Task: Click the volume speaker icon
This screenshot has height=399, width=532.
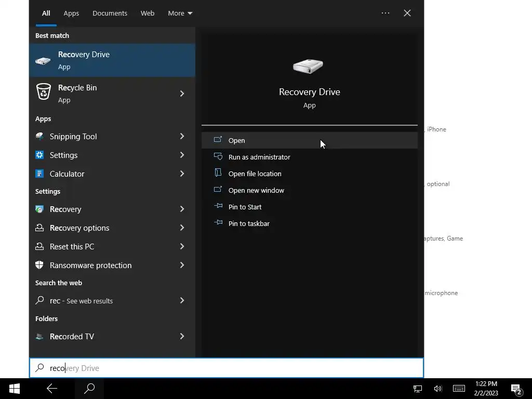Action: click(x=437, y=389)
